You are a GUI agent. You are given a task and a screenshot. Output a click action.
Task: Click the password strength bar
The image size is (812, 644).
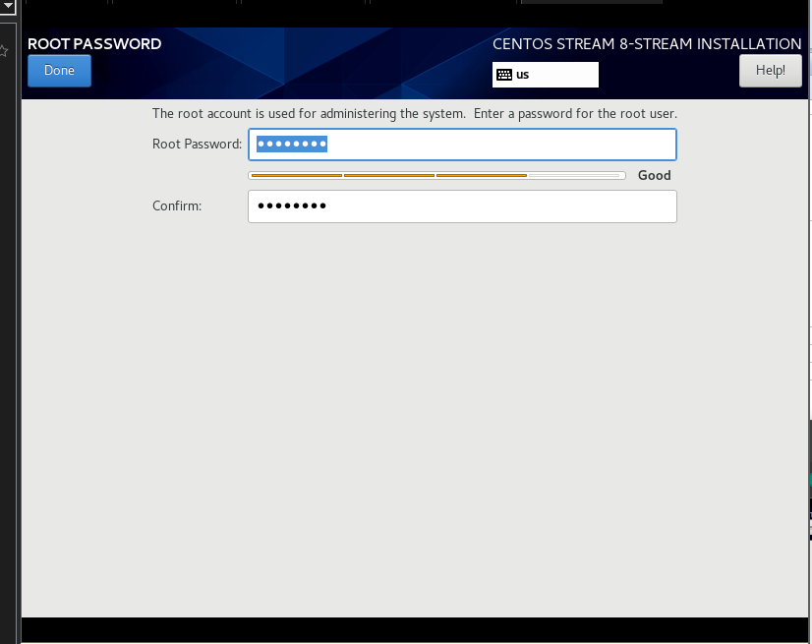437,176
